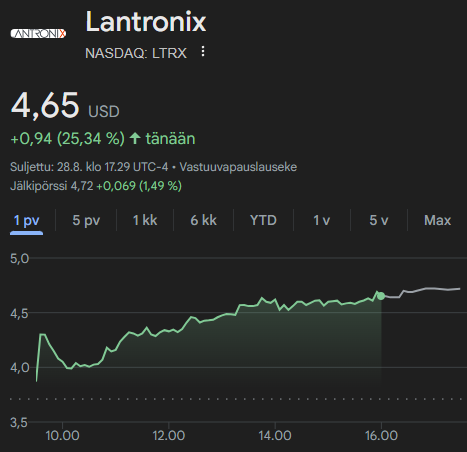Click the 16.00 time axis label
Screen dimensions: 467x452
click(x=381, y=435)
